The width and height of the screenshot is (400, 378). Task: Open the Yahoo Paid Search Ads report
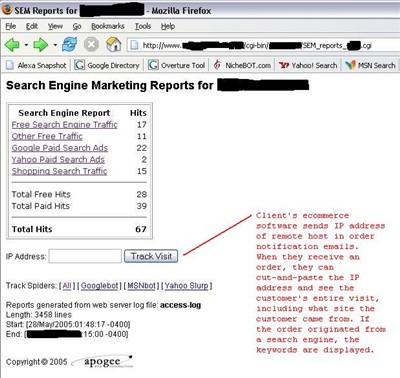point(58,160)
